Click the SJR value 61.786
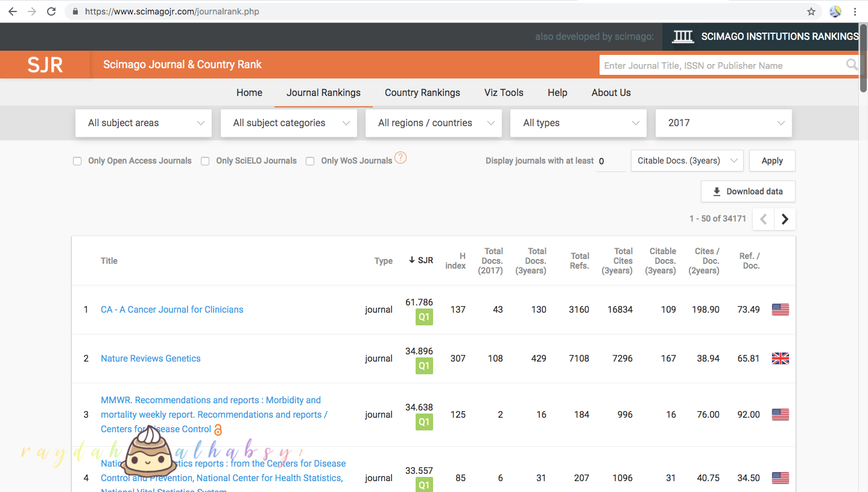Viewport: 868px width, 492px height. 419,302
